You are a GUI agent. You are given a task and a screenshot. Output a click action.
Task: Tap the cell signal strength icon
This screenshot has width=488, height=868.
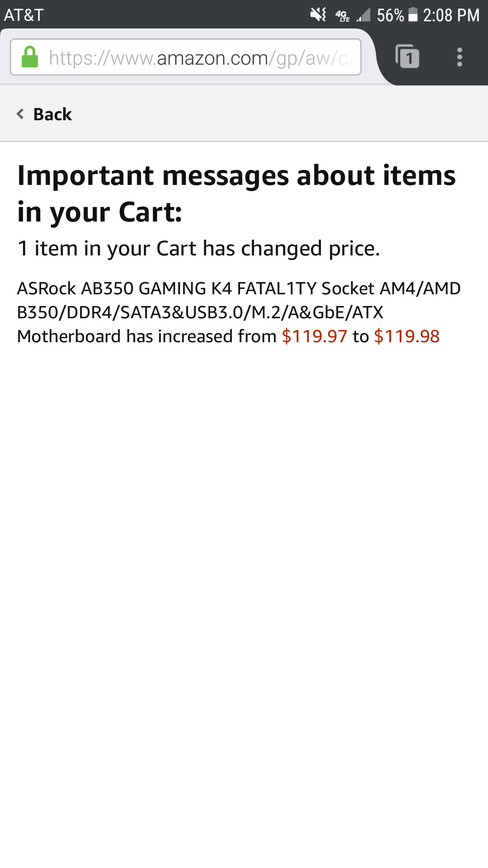pos(363,15)
